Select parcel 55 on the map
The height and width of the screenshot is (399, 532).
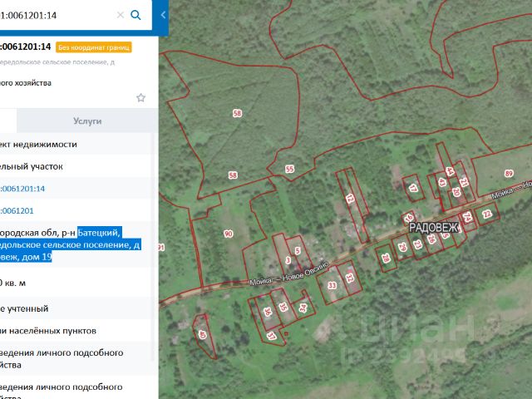[289, 169]
